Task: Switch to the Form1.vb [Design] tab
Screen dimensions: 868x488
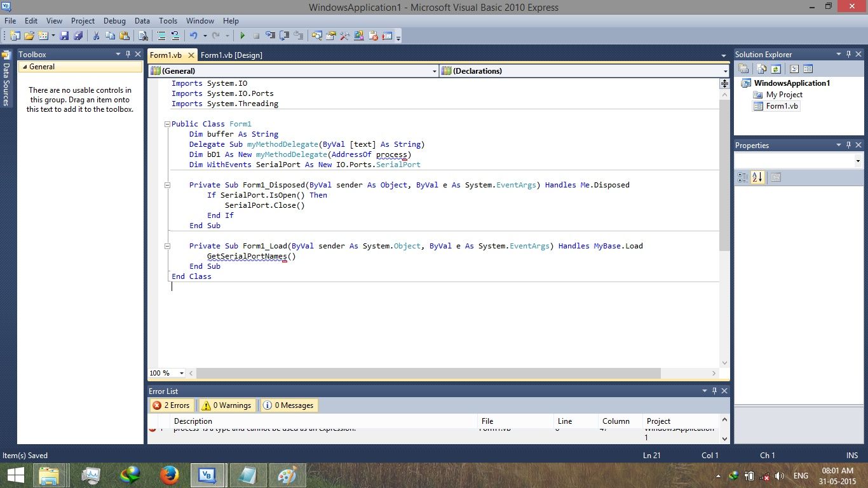Action: click(x=232, y=55)
